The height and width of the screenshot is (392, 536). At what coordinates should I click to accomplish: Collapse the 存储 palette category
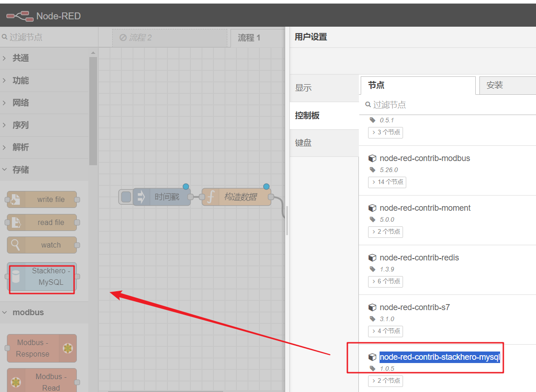(x=45, y=169)
